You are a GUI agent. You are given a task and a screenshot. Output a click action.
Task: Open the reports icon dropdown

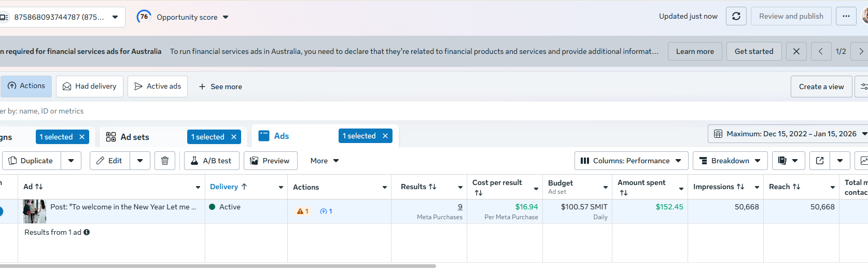788,161
